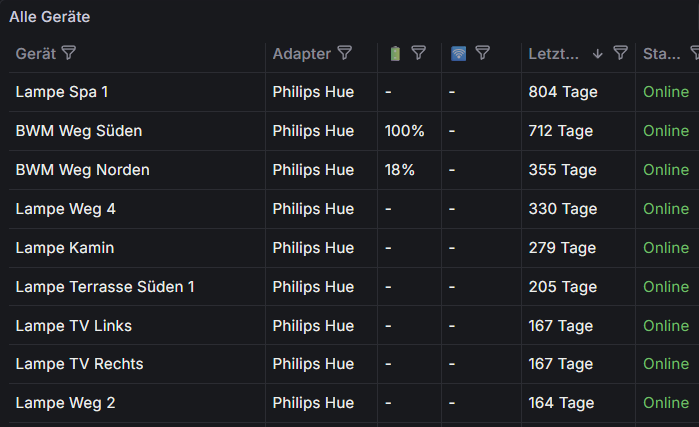The height and width of the screenshot is (427, 699).
Task: Toggle the sort arrow on the Letzt... column
Action: 598,53
